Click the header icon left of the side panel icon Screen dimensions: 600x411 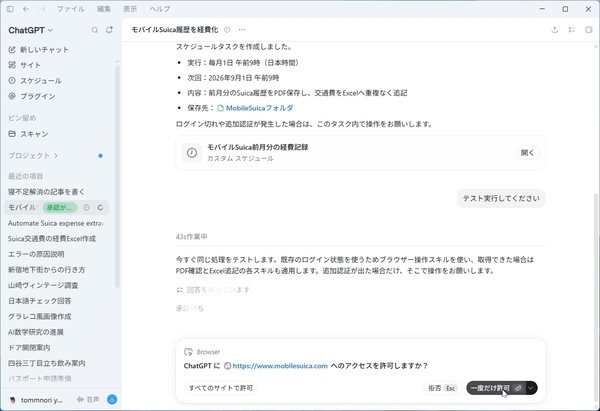pos(572,30)
